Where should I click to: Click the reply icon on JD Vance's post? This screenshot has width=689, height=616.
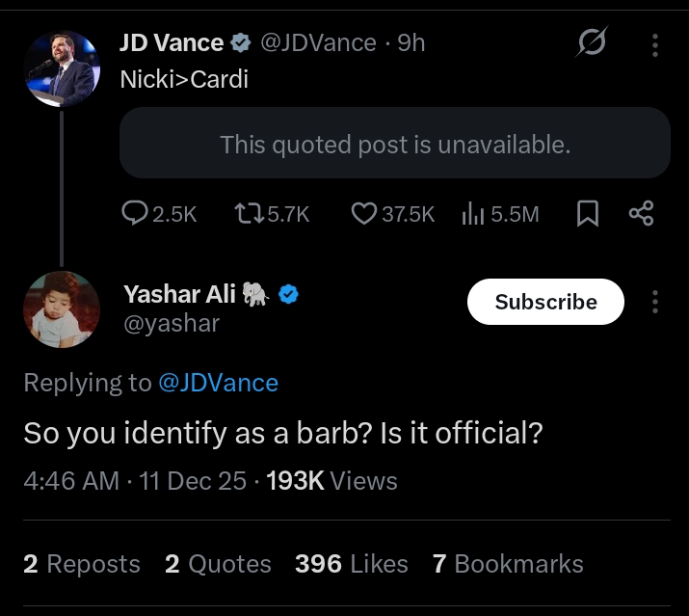click(x=136, y=213)
